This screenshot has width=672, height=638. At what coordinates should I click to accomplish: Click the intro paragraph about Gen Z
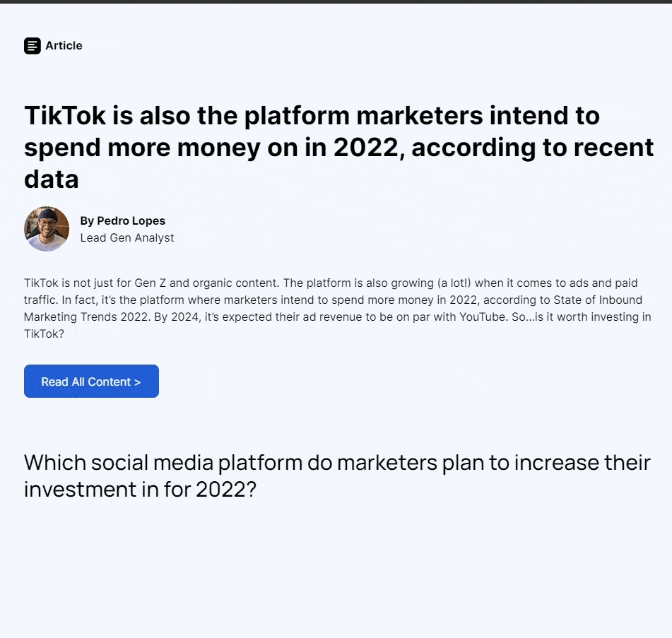pos(338,308)
